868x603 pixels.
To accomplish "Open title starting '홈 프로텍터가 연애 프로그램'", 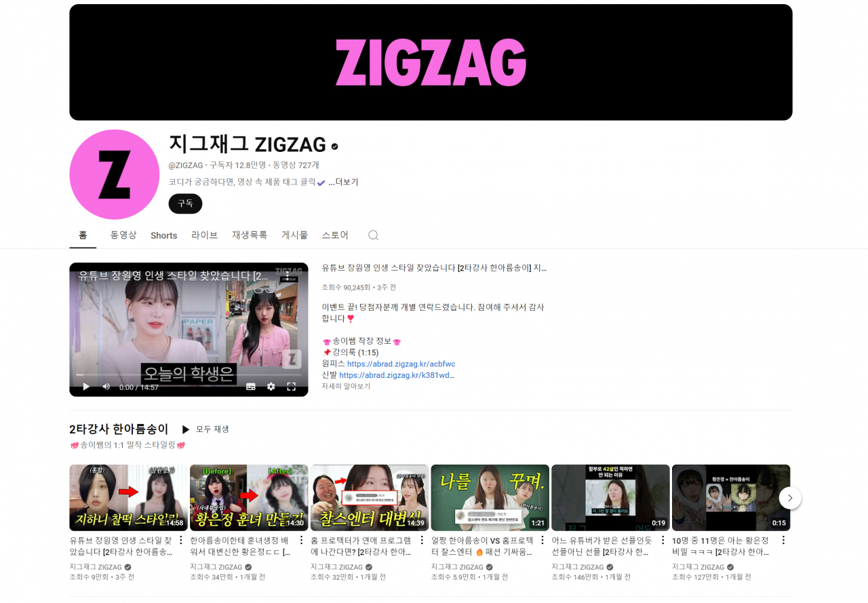I will [362, 547].
